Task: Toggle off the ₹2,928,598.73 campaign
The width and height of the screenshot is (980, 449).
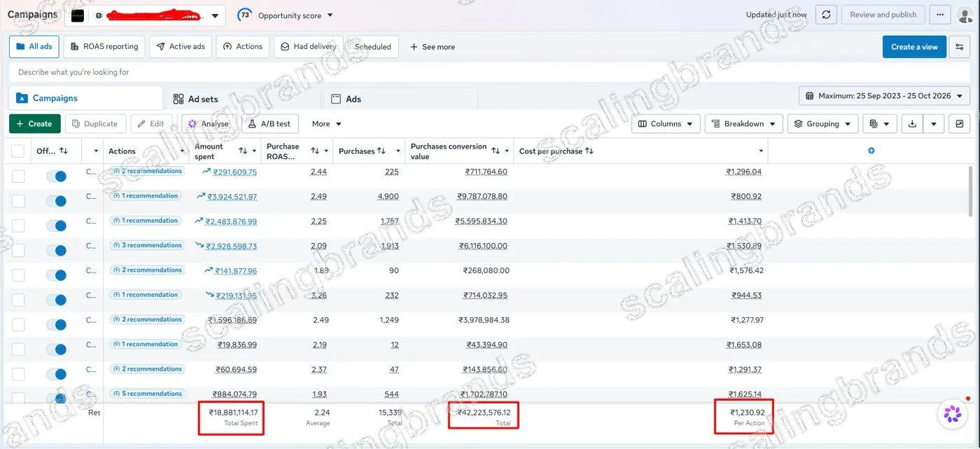Action: point(57,250)
